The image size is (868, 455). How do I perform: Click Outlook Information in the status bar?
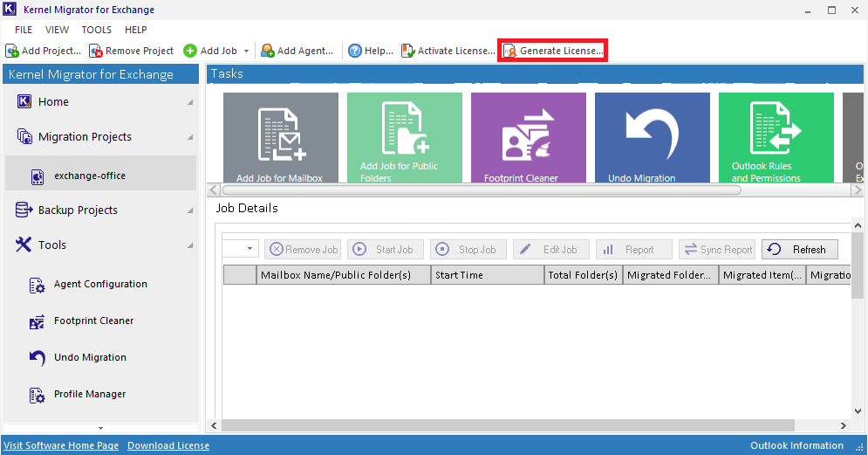796,445
